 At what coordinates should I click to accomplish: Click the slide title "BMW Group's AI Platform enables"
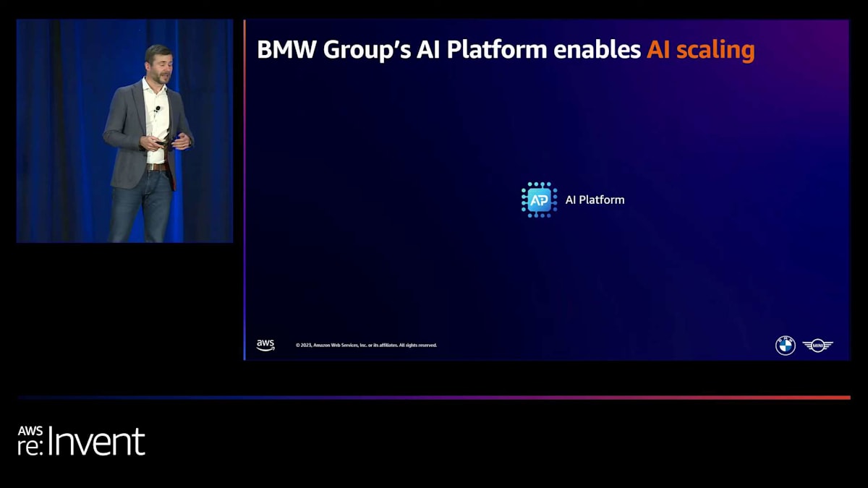pos(449,49)
